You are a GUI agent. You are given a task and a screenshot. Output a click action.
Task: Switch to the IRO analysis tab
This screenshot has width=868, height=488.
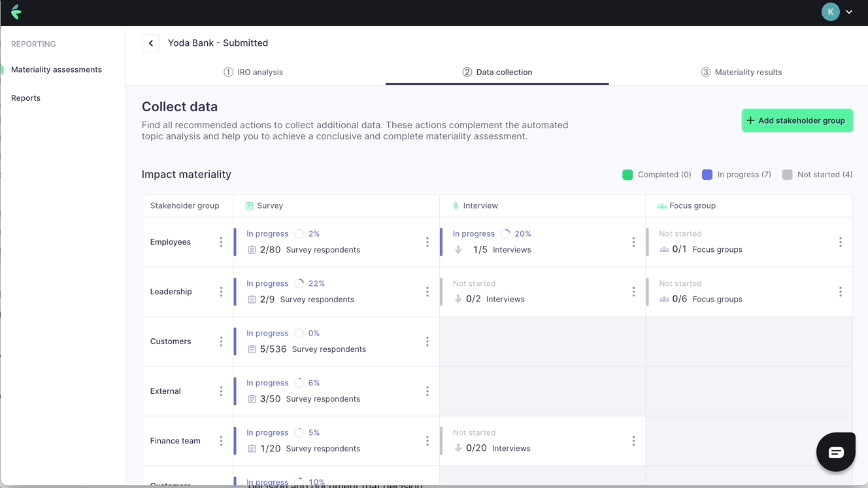[254, 72]
